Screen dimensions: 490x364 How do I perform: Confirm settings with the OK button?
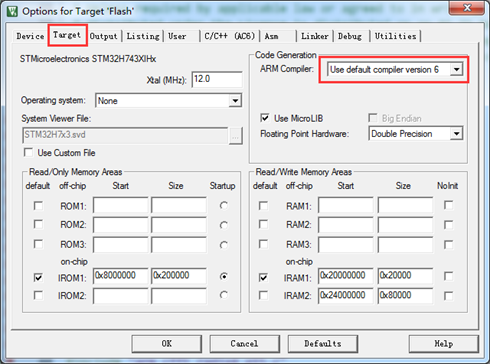coord(167,344)
